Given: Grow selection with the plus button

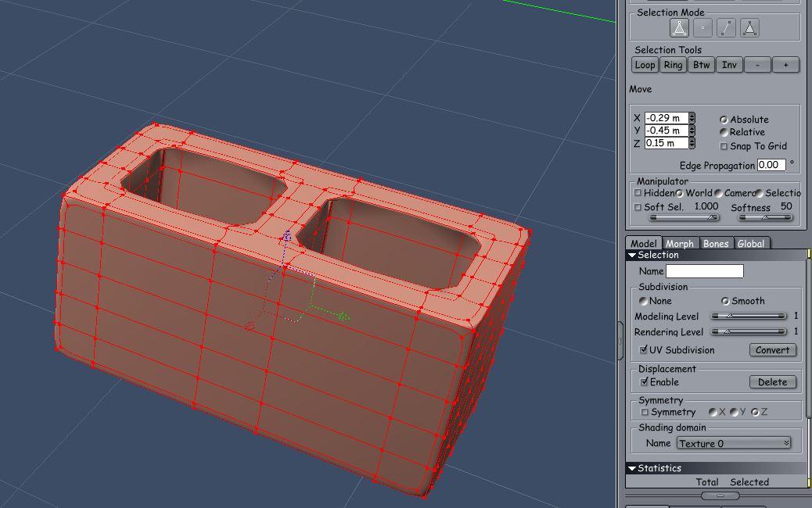Looking at the screenshot, I should (785, 65).
